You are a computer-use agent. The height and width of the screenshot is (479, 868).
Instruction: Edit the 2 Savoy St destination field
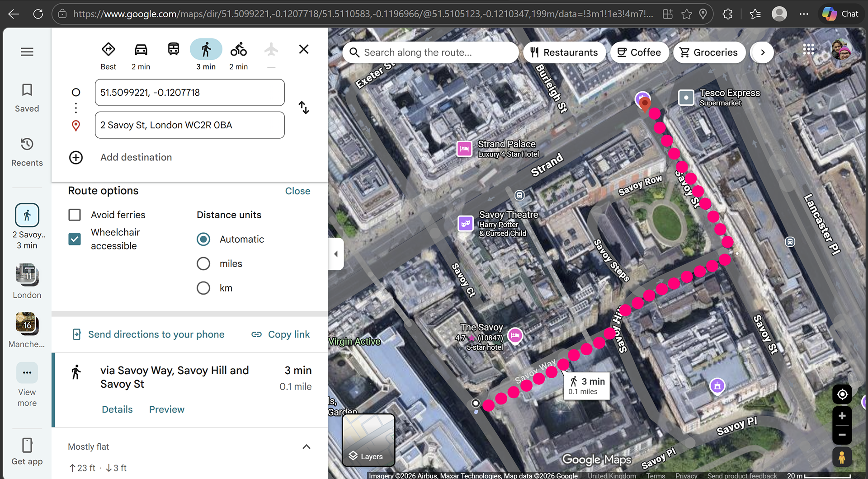coord(190,125)
